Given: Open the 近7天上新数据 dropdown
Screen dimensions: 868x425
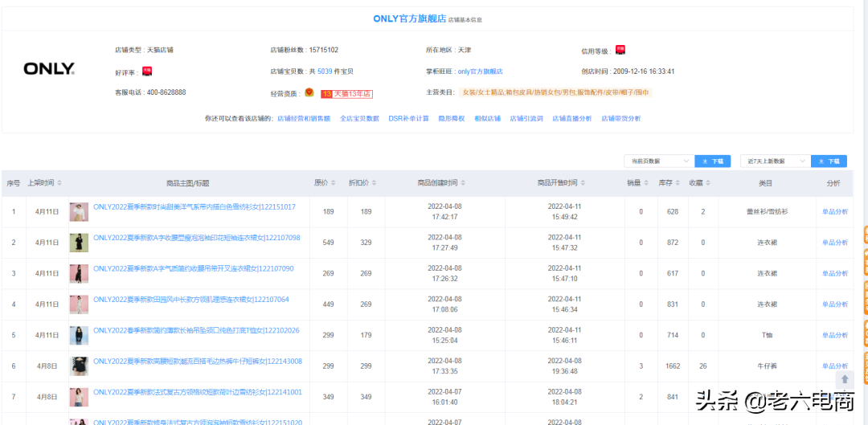Looking at the screenshot, I should pyautogui.click(x=775, y=161).
